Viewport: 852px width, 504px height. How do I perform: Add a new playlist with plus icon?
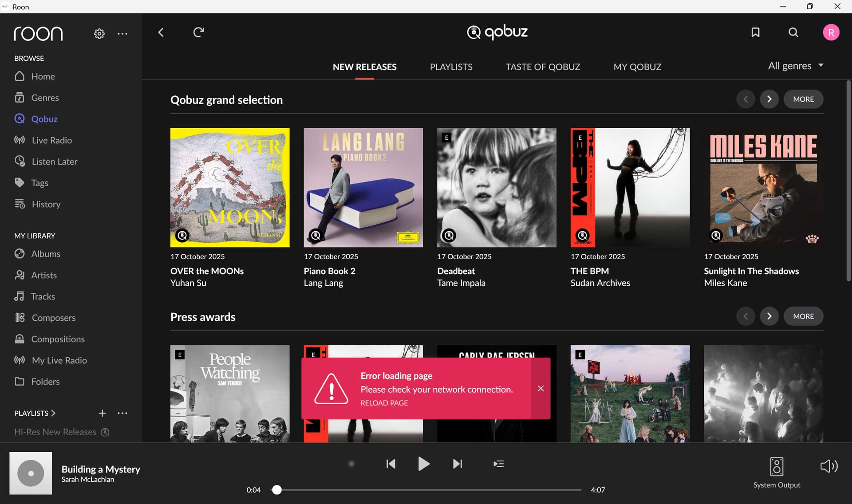102,413
